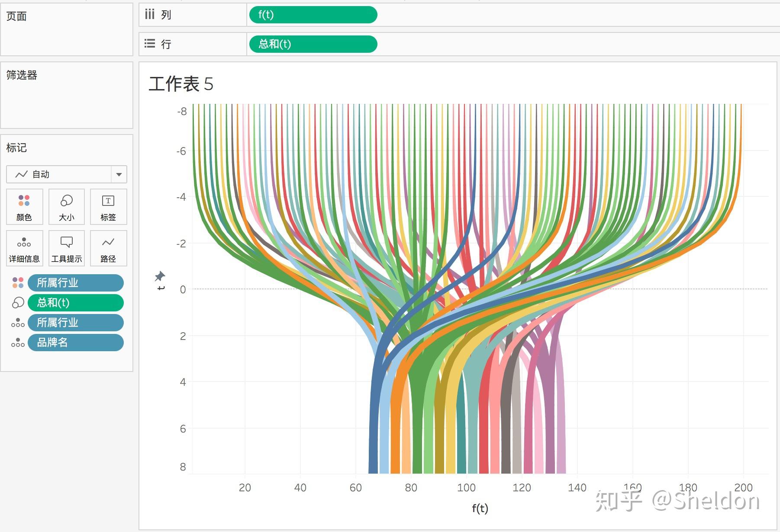
Task: Click the 工具提示 (Tooltip) marks icon
Action: coord(66,248)
